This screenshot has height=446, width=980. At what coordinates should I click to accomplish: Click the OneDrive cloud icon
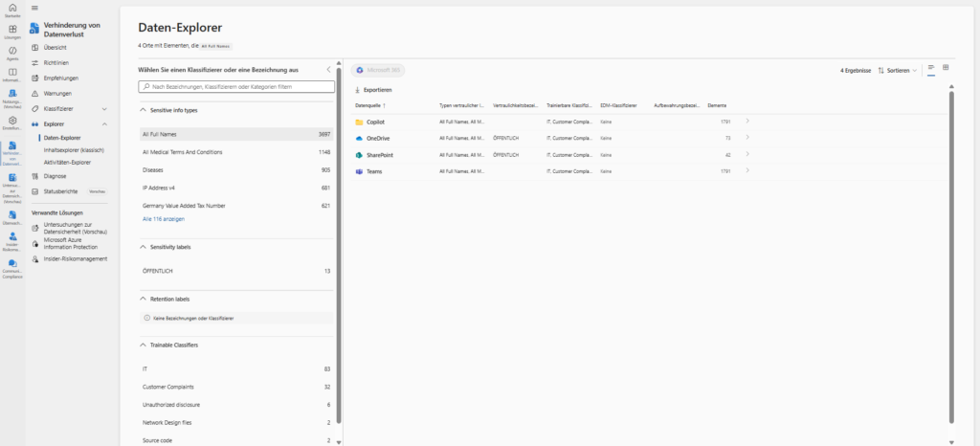(359, 139)
